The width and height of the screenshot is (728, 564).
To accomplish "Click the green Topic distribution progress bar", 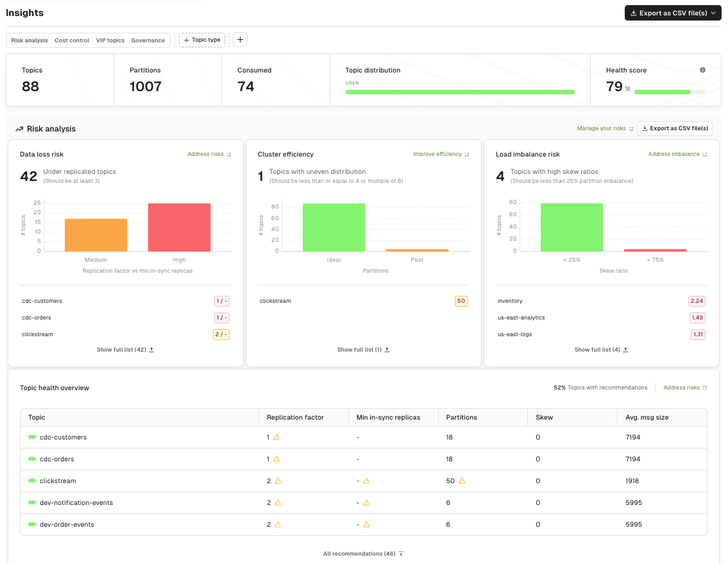I will click(x=461, y=92).
